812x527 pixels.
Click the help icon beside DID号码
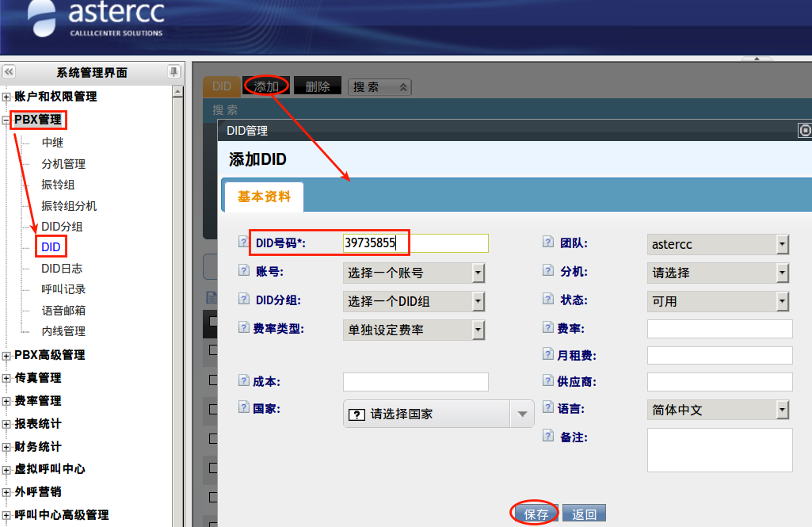click(244, 242)
